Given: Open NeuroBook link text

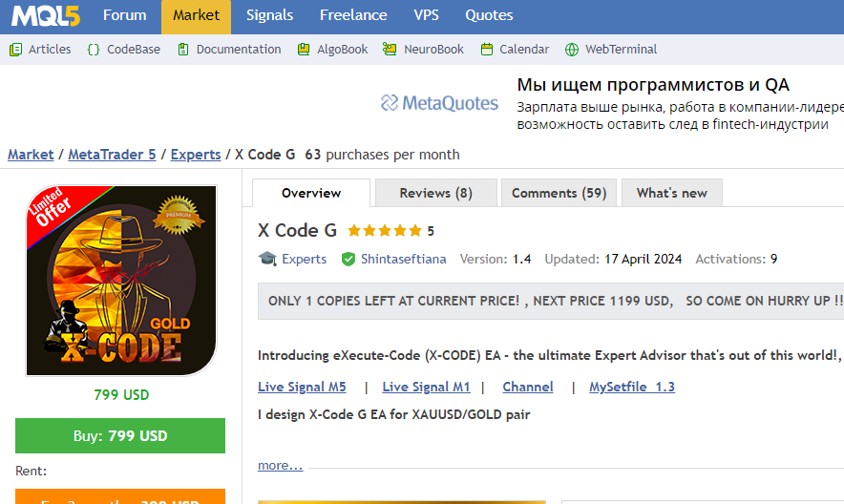Looking at the screenshot, I should tap(433, 50).
